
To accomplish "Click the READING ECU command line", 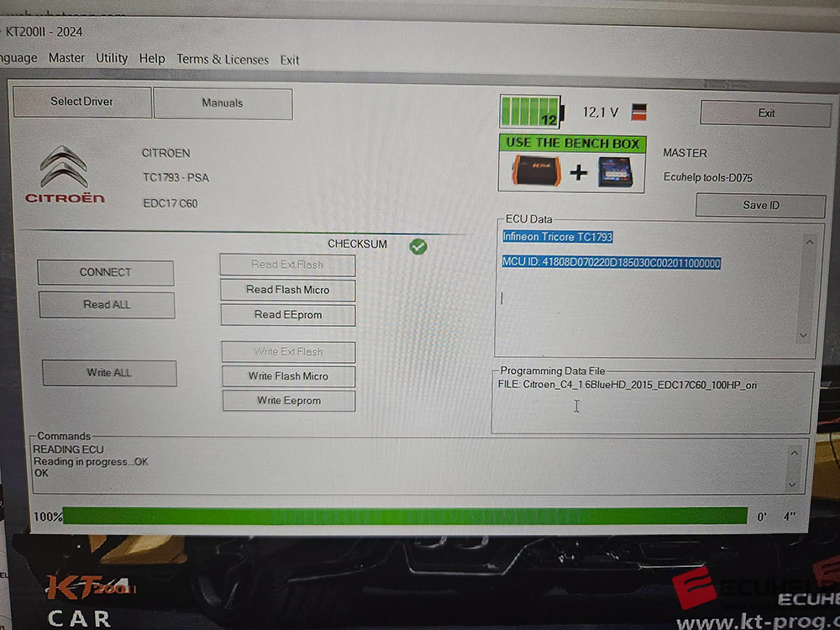I will [68, 449].
